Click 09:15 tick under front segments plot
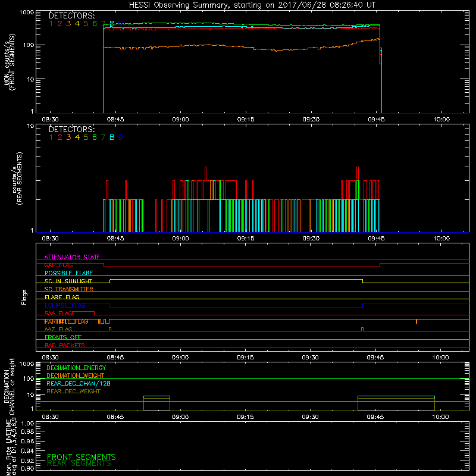476x476 pixels. (246, 120)
